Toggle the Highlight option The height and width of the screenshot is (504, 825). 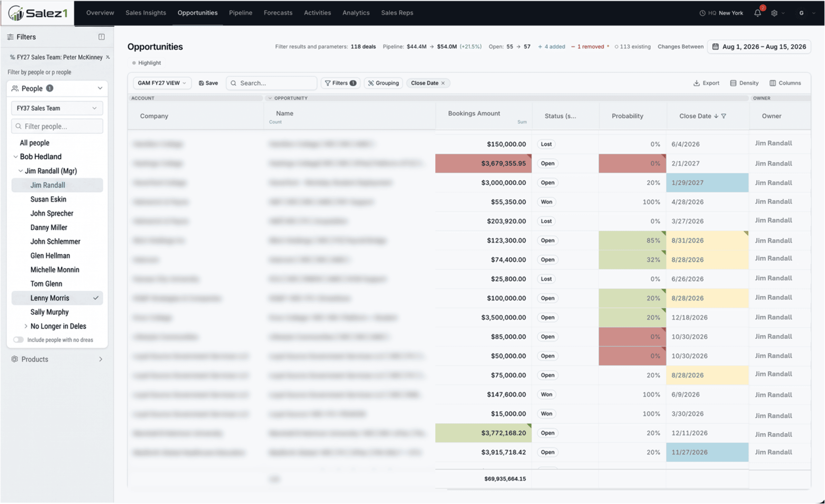click(x=146, y=63)
